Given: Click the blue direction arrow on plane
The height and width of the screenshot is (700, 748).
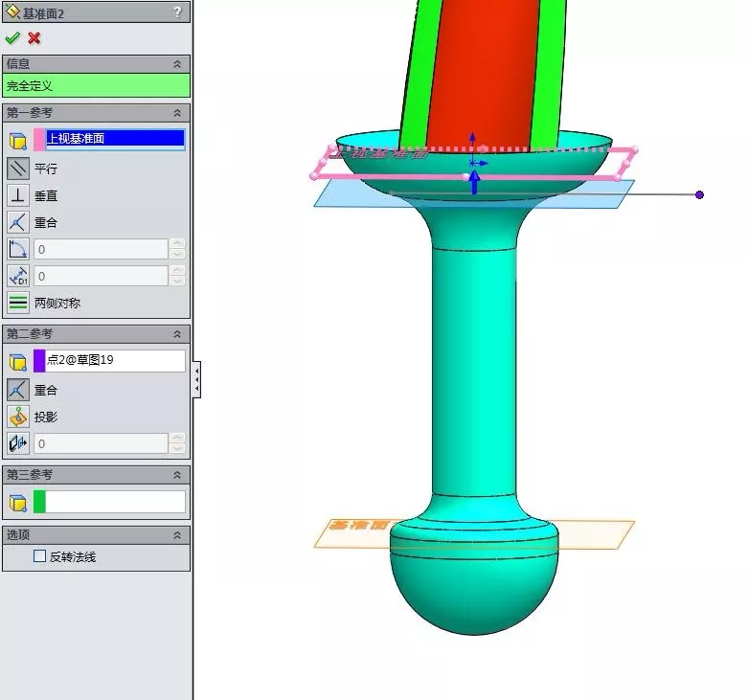Looking at the screenshot, I should 474,182.
